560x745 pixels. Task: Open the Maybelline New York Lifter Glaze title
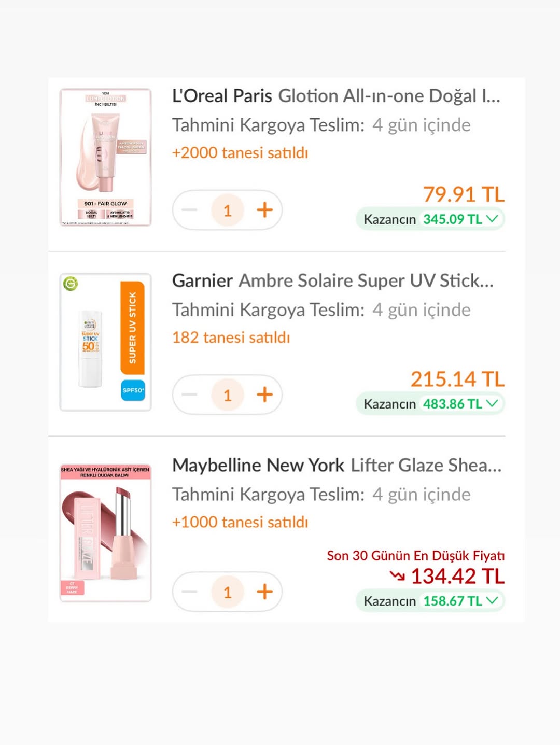(337, 465)
